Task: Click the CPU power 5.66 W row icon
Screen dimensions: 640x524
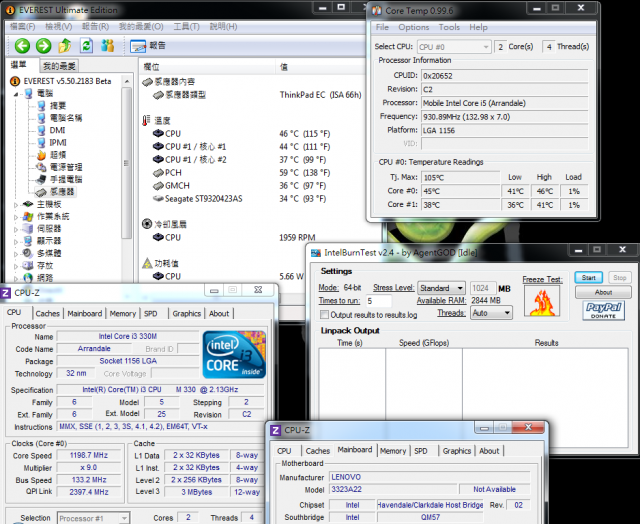Action: [158, 276]
